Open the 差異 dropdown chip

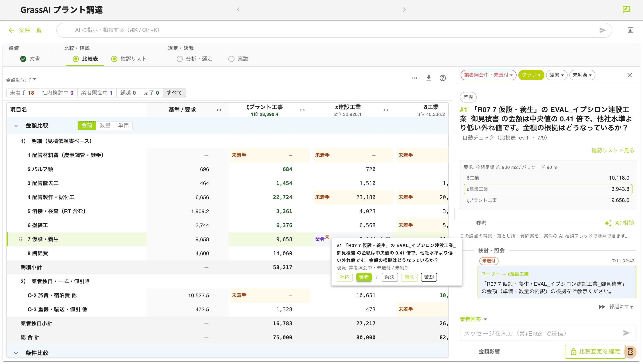point(556,75)
